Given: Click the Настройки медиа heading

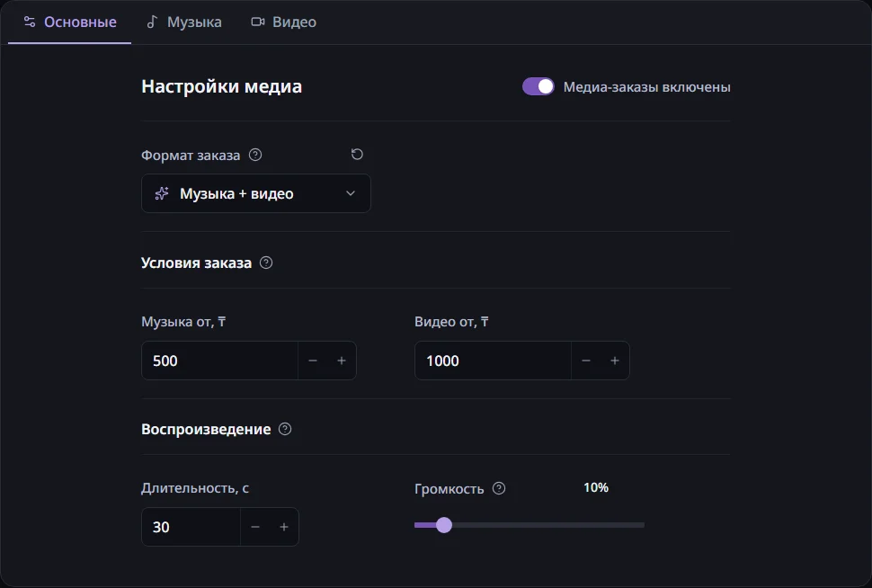Looking at the screenshot, I should [x=221, y=87].
